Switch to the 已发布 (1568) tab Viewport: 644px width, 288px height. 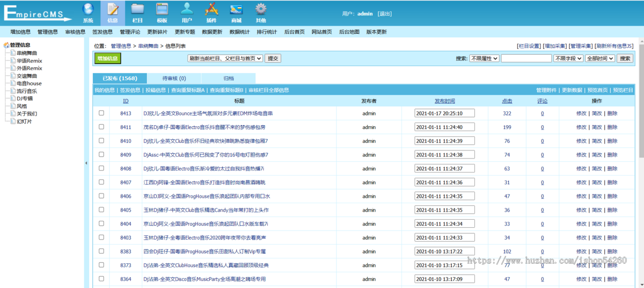coord(120,78)
